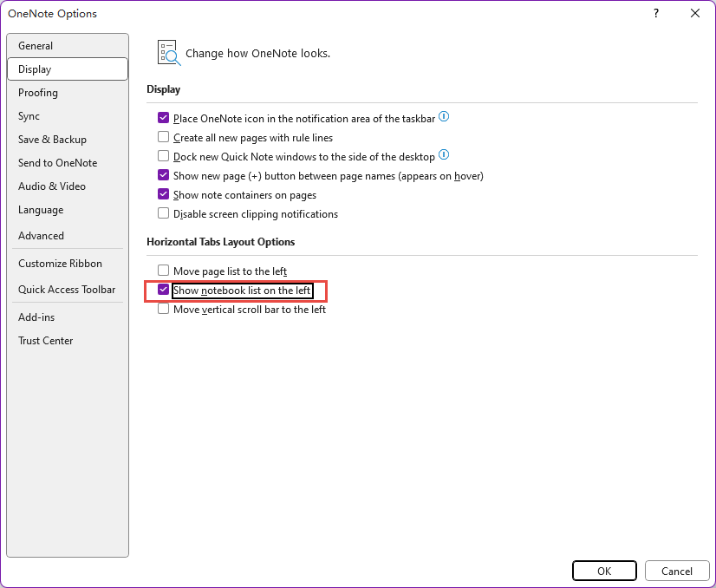Select the Display category
Viewport: 716px width, 588px height.
click(68, 69)
